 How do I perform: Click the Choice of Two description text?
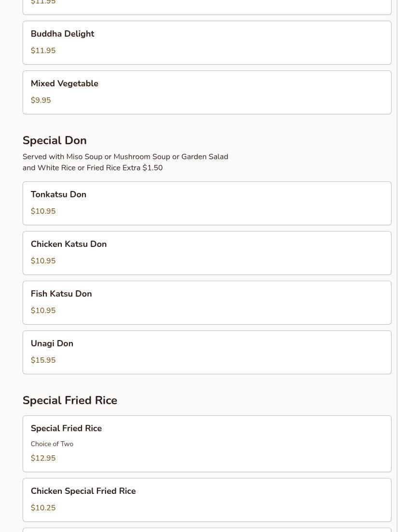52,444
